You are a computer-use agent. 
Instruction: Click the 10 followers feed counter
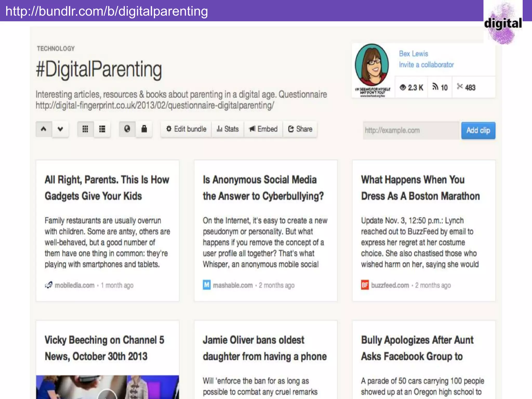[440, 88]
